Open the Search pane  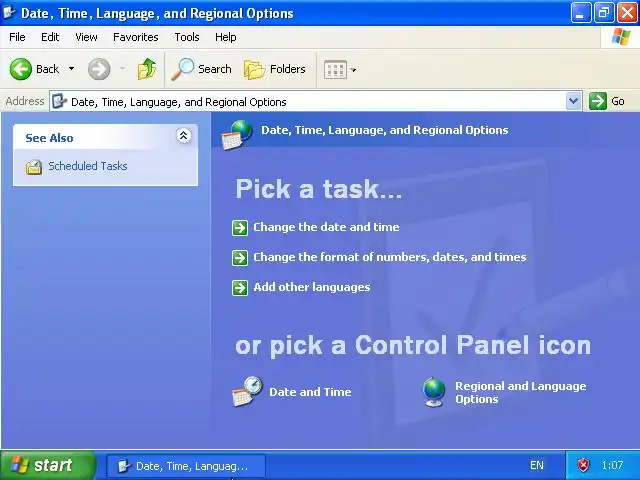pos(201,69)
